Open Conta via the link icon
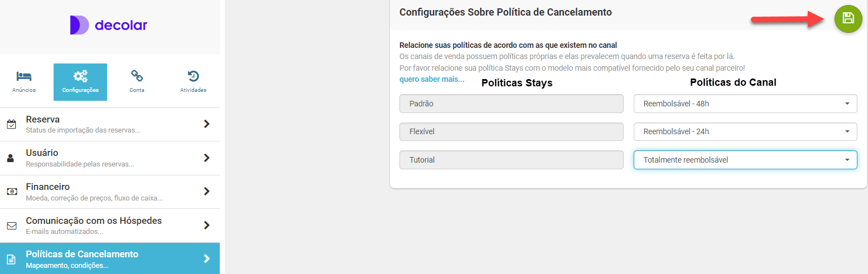The image size is (868, 274). point(137,76)
